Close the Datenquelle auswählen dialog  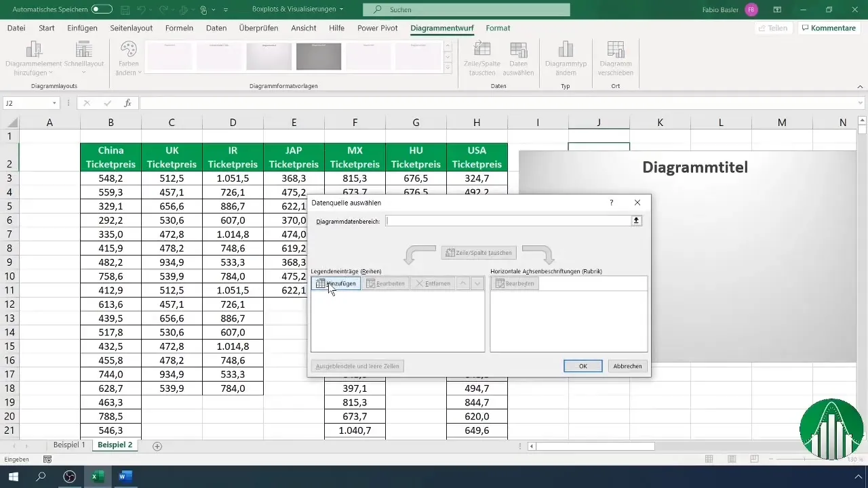[637, 202]
